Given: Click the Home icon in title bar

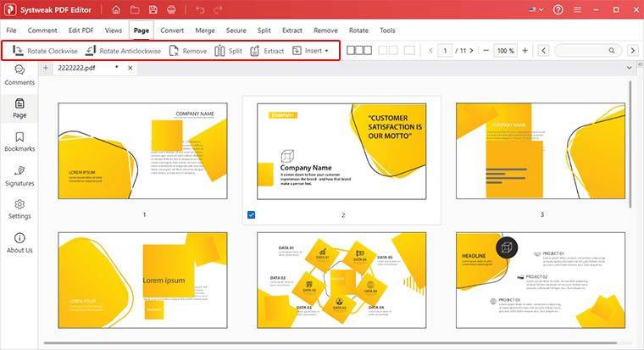Looking at the screenshot, I should click(x=116, y=9).
